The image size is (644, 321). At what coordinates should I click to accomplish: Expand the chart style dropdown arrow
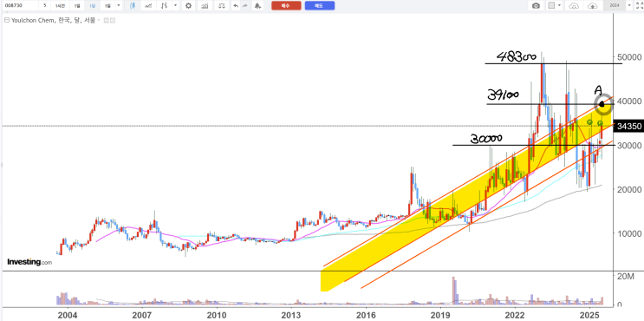point(176,6)
